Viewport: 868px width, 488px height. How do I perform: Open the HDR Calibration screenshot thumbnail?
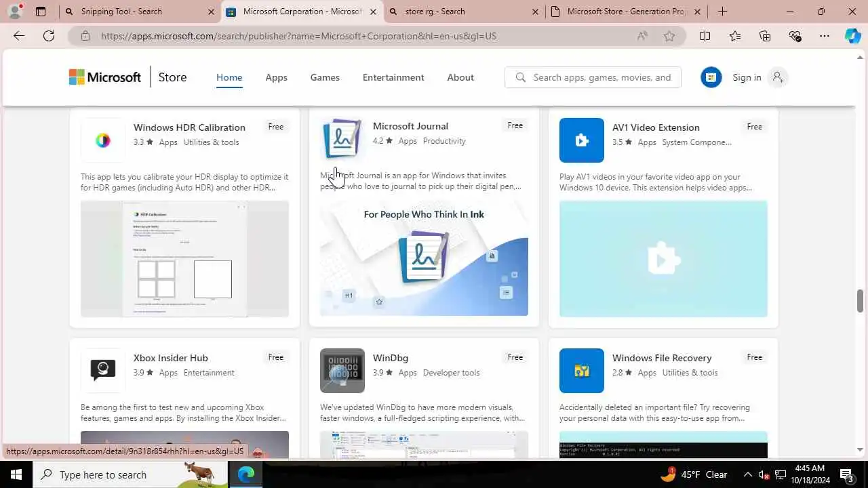[x=184, y=259]
